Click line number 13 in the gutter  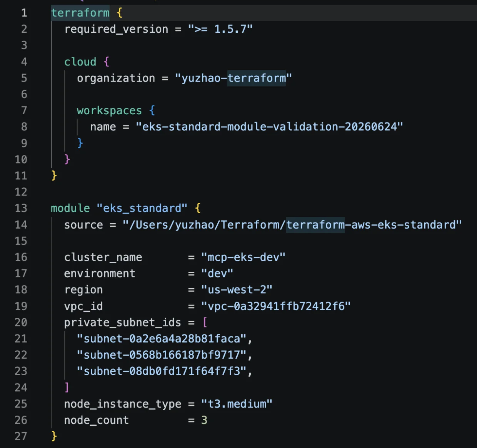click(x=21, y=208)
